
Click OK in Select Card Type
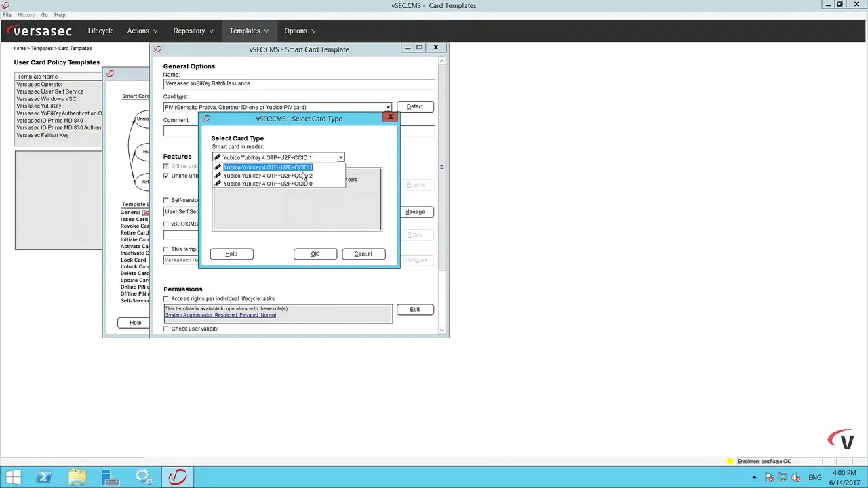(315, 254)
